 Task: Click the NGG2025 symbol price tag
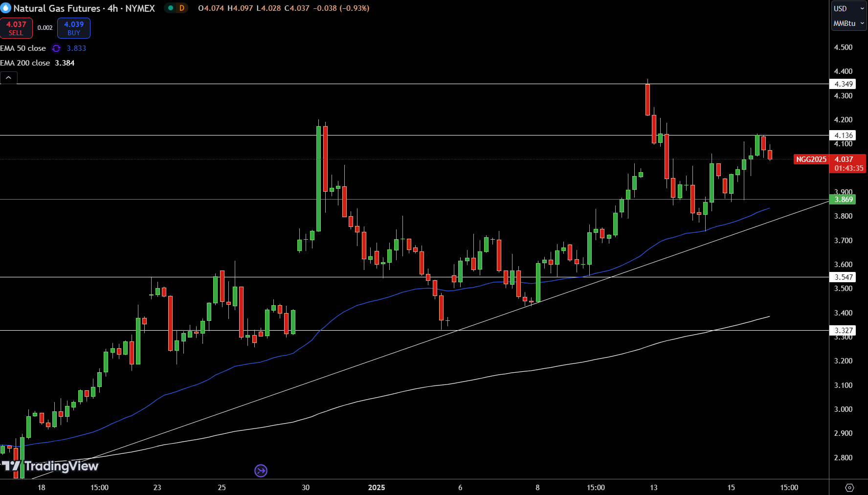pyautogui.click(x=811, y=159)
